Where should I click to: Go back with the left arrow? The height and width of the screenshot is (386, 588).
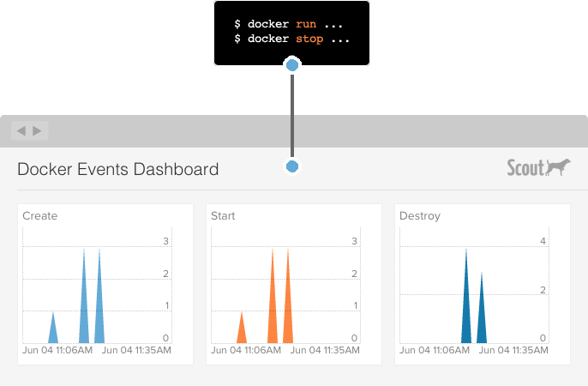pyautogui.click(x=21, y=131)
